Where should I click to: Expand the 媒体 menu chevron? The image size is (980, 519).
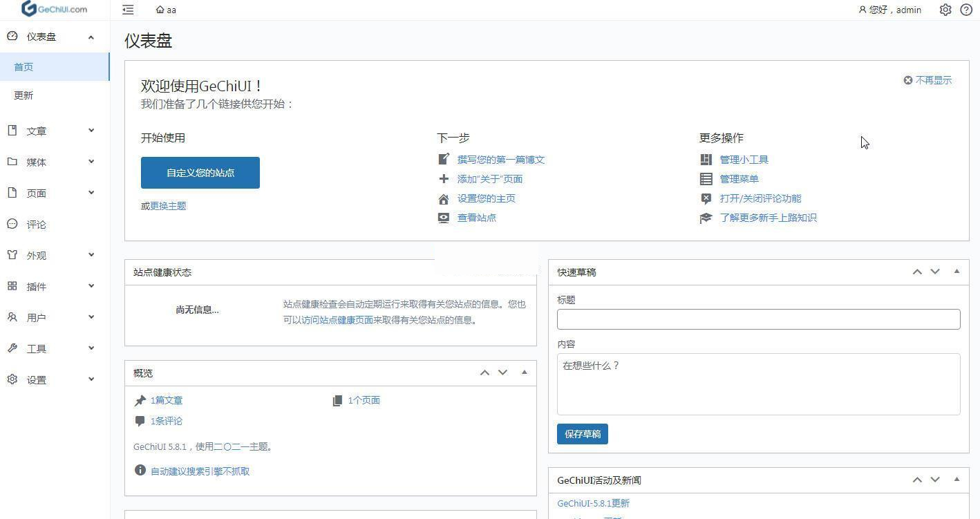coord(91,162)
